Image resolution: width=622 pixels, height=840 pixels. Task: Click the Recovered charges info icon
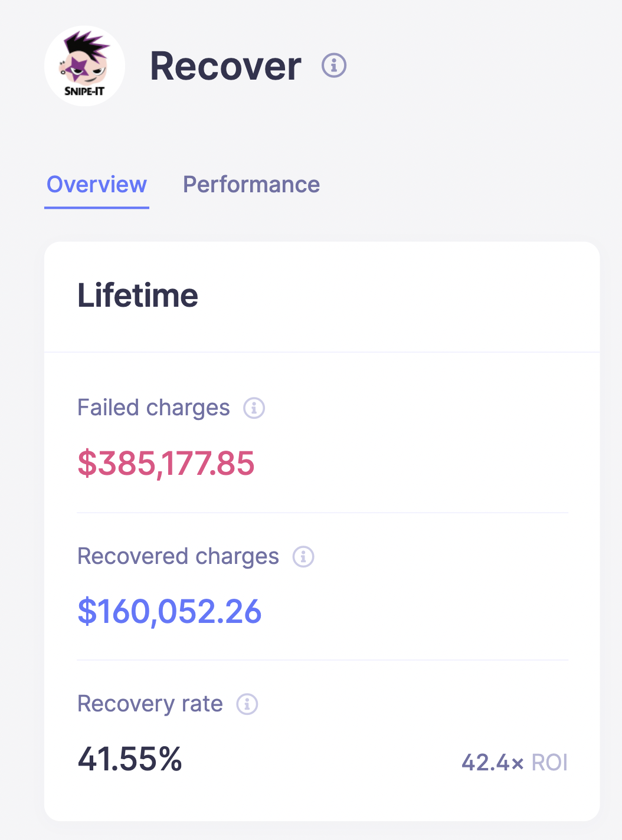click(x=303, y=556)
